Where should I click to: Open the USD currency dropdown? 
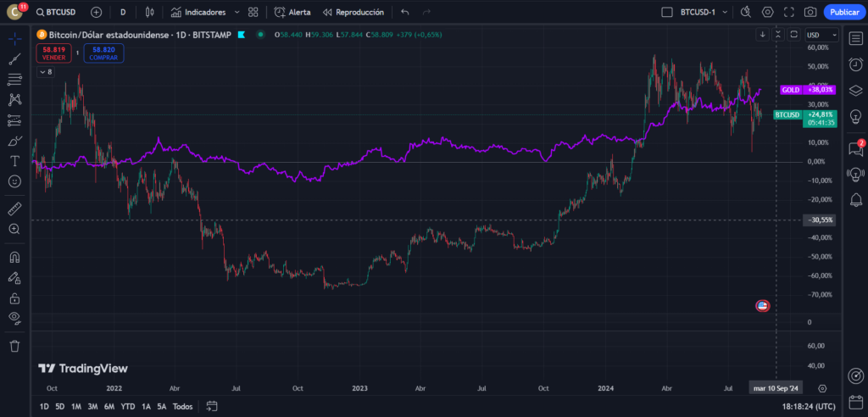tap(821, 35)
